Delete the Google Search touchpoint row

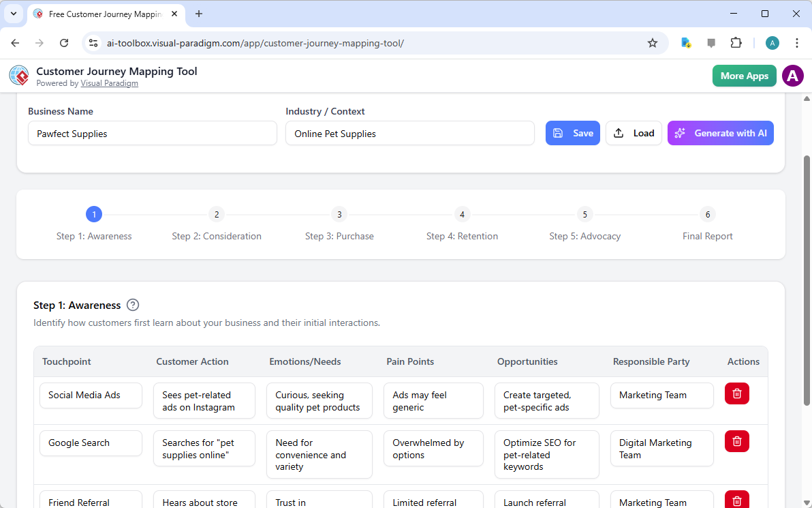tap(736, 441)
